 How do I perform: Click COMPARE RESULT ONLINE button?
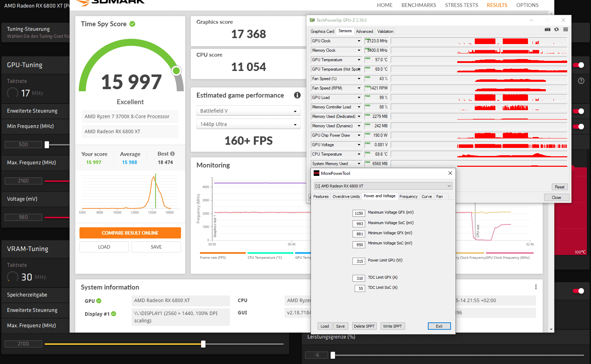coord(130,233)
